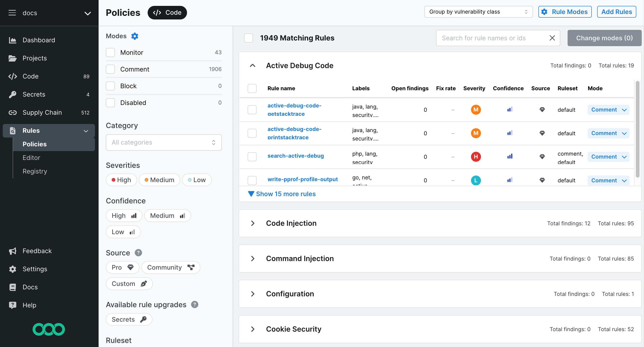The width and height of the screenshot is (644, 347).
Task: Click the Rule Modes button
Action: pos(565,12)
